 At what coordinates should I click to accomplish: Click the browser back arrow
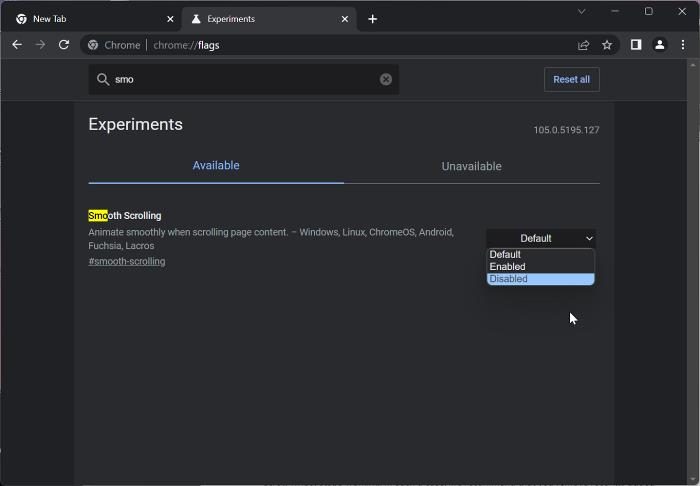[x=17, y=45]
